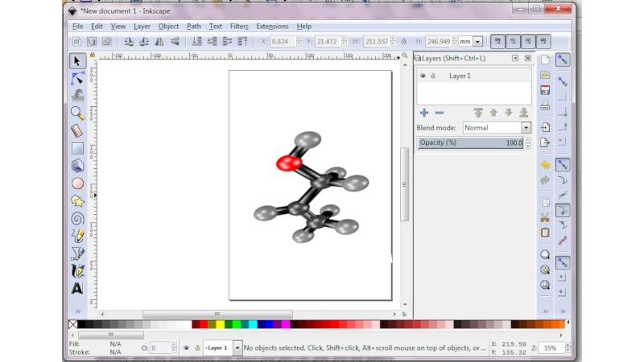Lower layer to bottom button
The height and width of the screenshot is (362, 644).
point(524,113)
